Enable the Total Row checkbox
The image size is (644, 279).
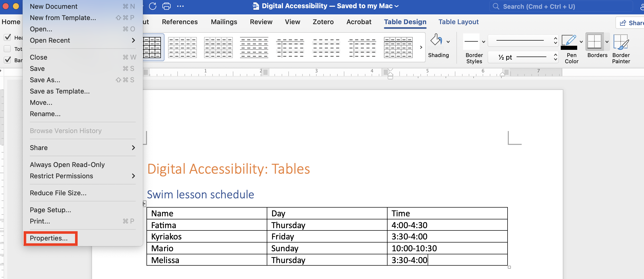tap(7, 49)
